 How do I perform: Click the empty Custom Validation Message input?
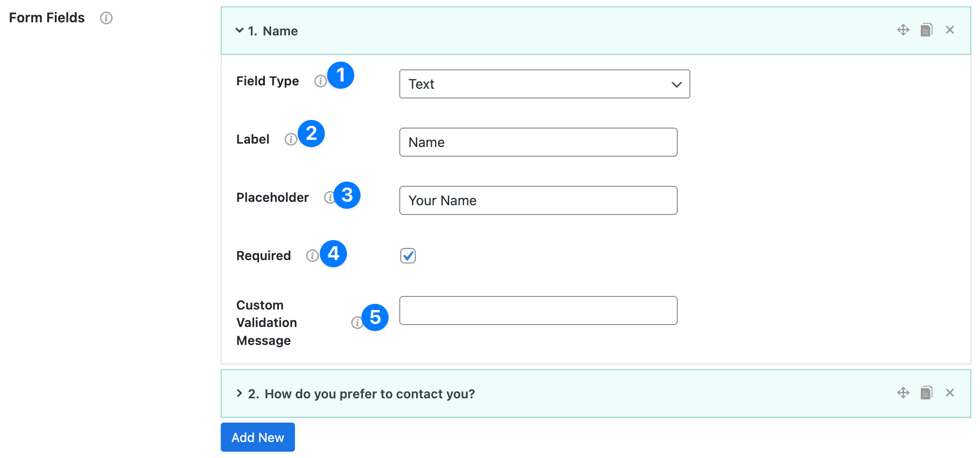pos(538,311)
